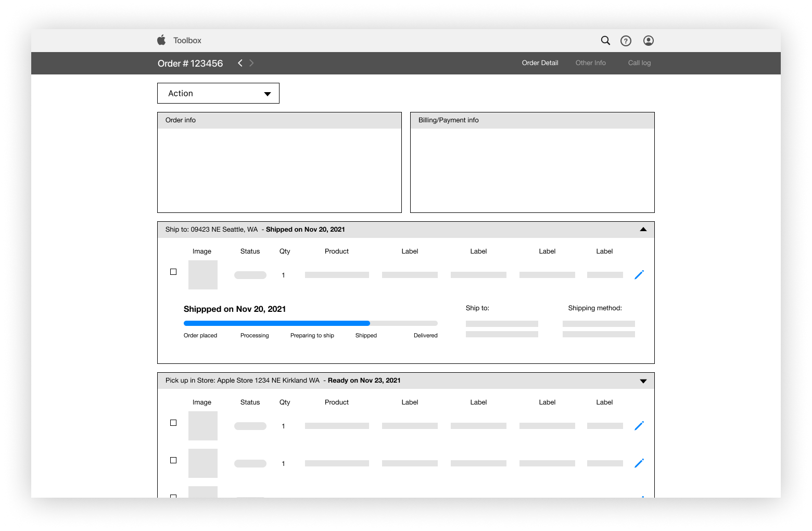The height and width of the screenshot is (531, 812).
Task: Open the Call log tab
Action: [x=639, y=62]
